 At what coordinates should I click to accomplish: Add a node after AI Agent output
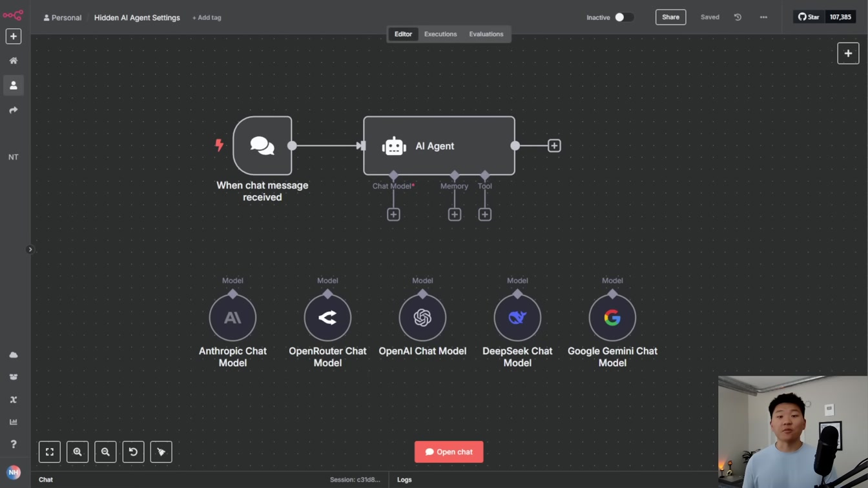pyautogui.click(x=554, y=146)
